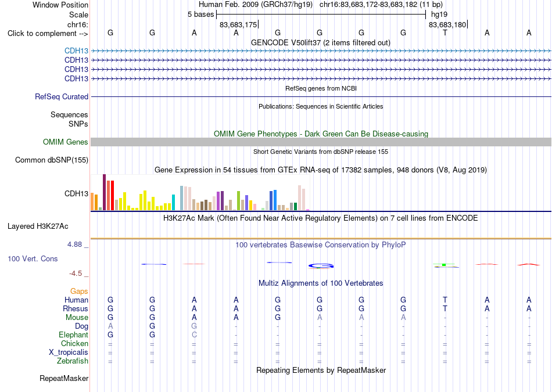This screenshot has width=552, height=392.
Task: Click '100 vertebrates Basewise Conservation by PhyloP' title
Action: [320, 244]
